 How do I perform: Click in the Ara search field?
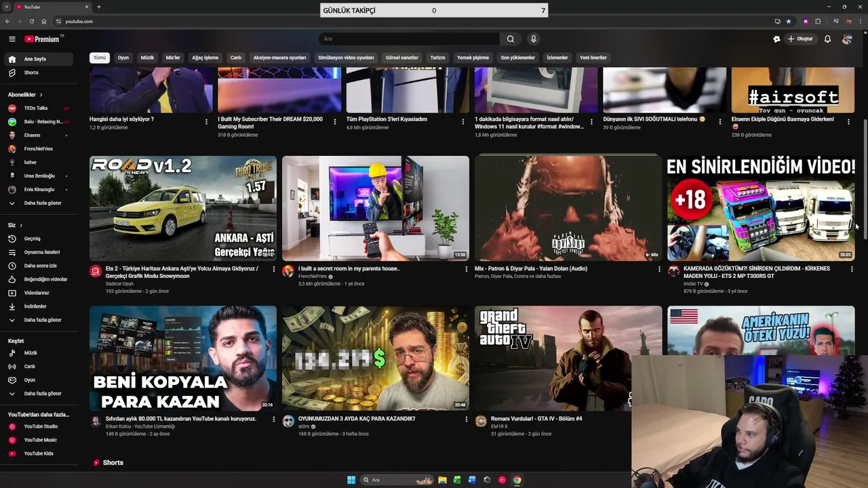pyautogui.click(x=410, y=39)
